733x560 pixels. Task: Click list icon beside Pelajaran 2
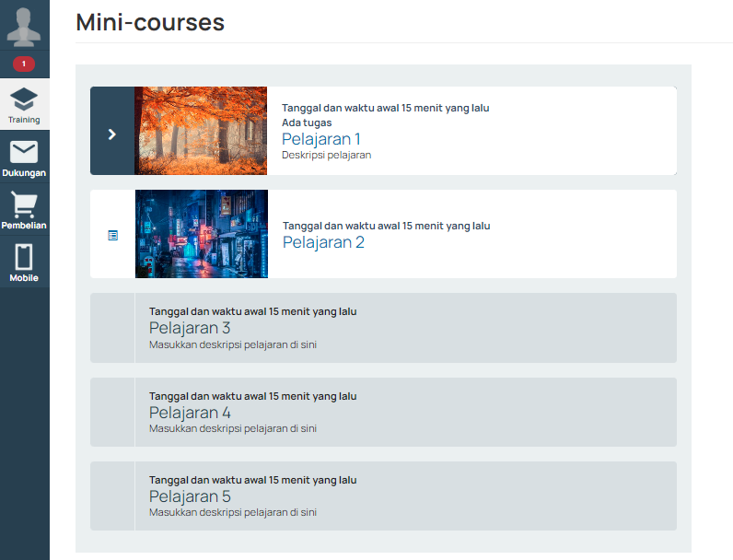click(112, 235)
